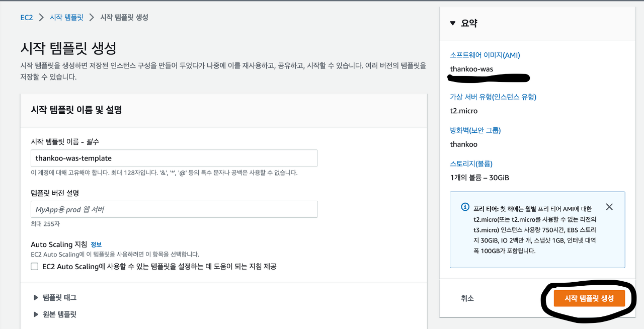644x329 pixels.
Task: Open 스토리지(볼륨) summary link
Action: (x=471, y=163)
